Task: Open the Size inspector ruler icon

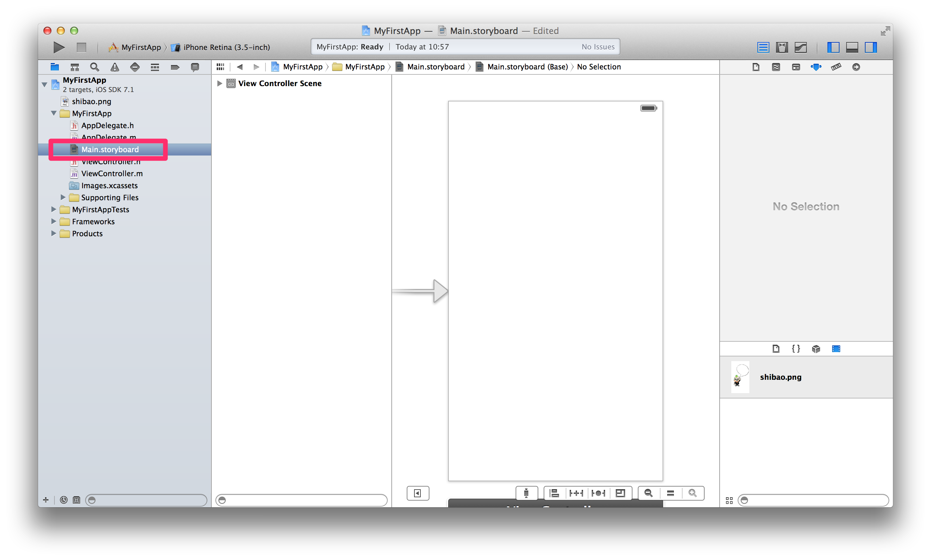Action: tap(835, 67)
